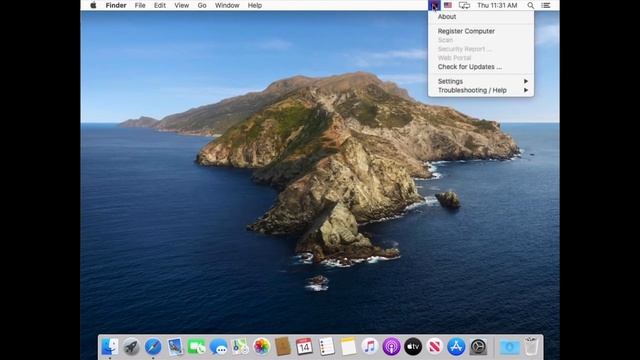This screenshot has width=640, height=360.
Task: Open the Edit menu
Action: point(160,5)
